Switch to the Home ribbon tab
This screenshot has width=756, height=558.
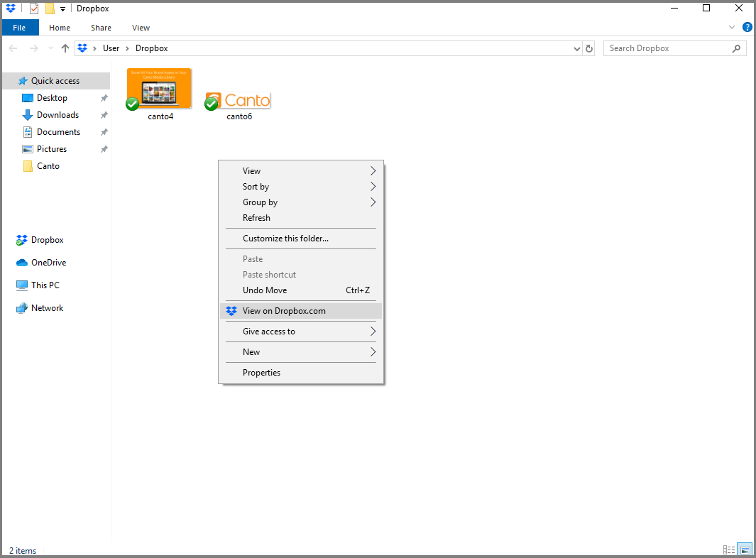[x=60, y=28]
